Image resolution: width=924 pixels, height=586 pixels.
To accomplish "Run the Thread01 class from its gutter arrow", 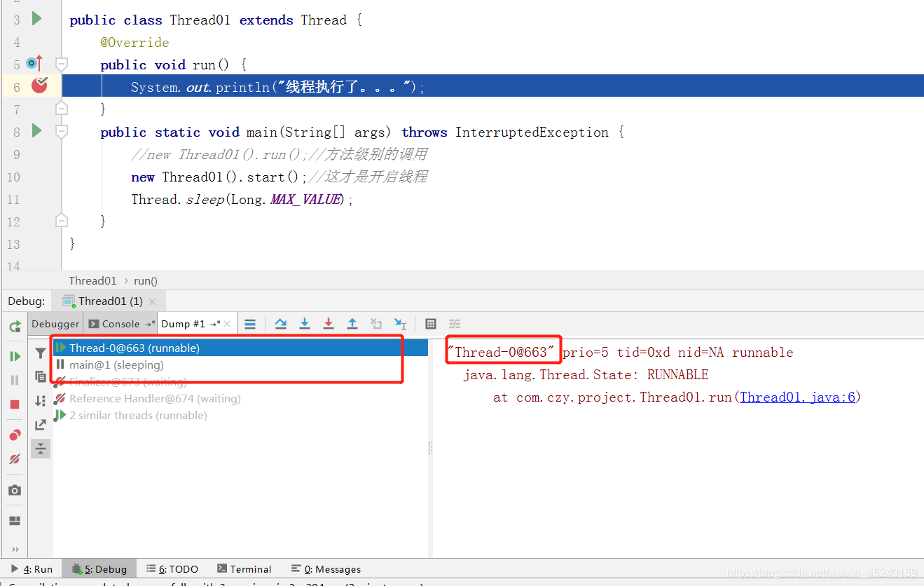I will click(x=37, y=19).
